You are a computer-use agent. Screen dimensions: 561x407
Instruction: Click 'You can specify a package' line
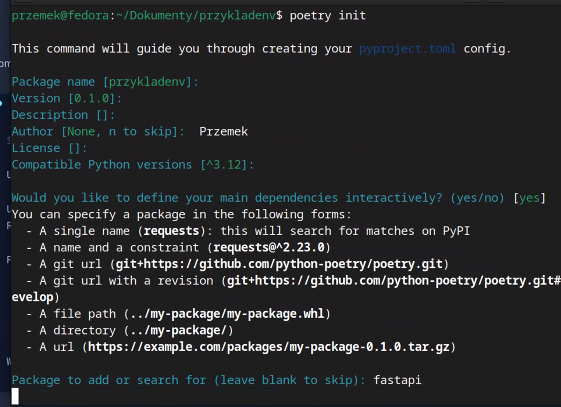point(181,215)
